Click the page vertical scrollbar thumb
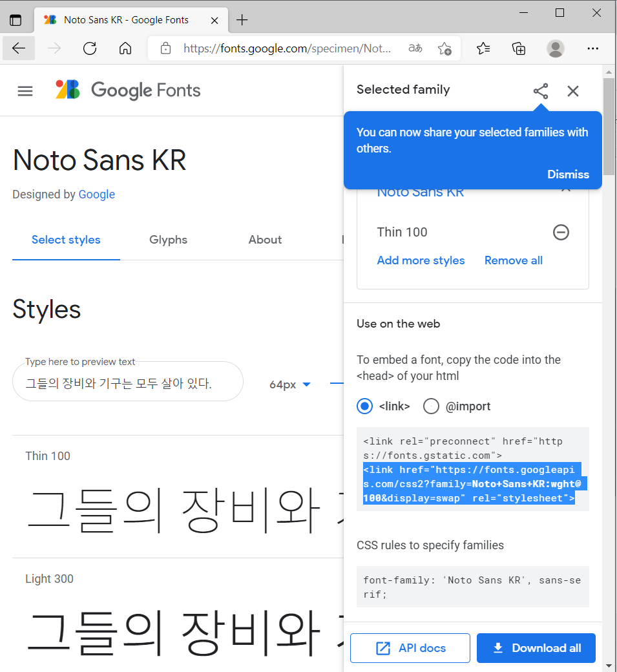This screenshot has width=617, height=672. (609, 127)
